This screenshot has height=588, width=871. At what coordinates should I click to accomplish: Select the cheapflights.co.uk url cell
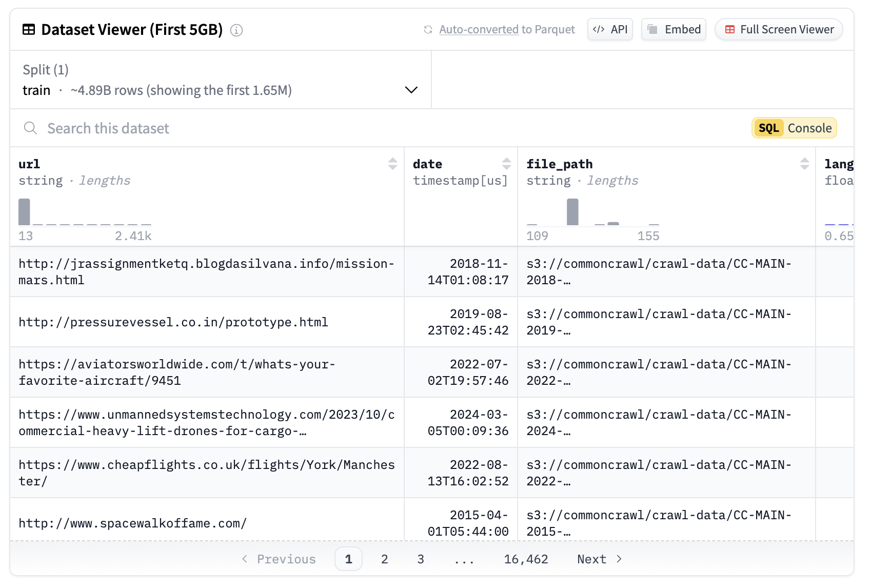207,473
